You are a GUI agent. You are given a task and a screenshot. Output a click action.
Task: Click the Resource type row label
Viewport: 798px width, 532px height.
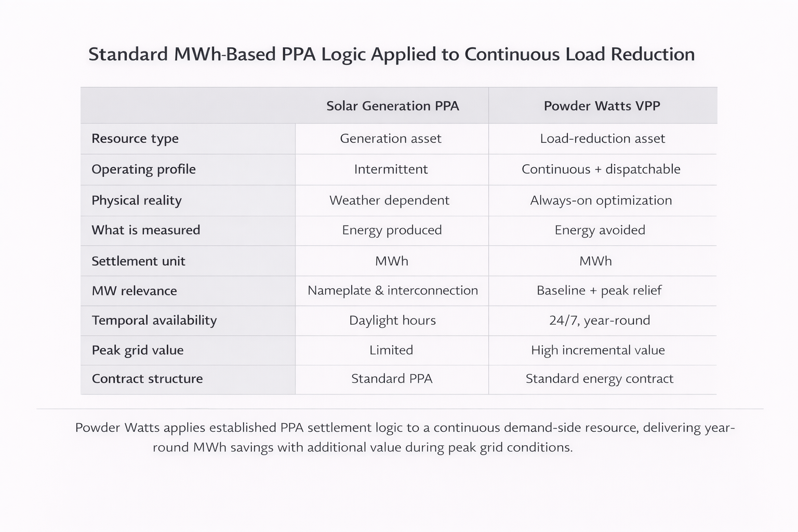(135, 139)
